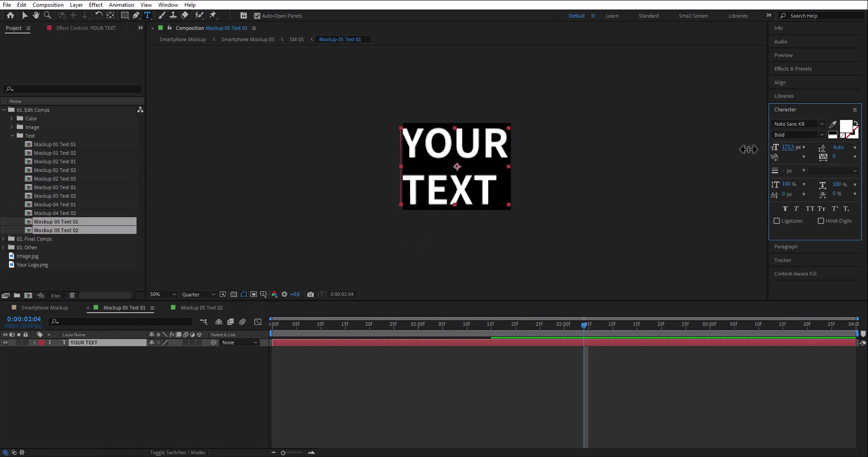The height and width of the screenshot is (457, 868).
Task: Expand the 02. Final Comps folder
Action: point(4,239)
